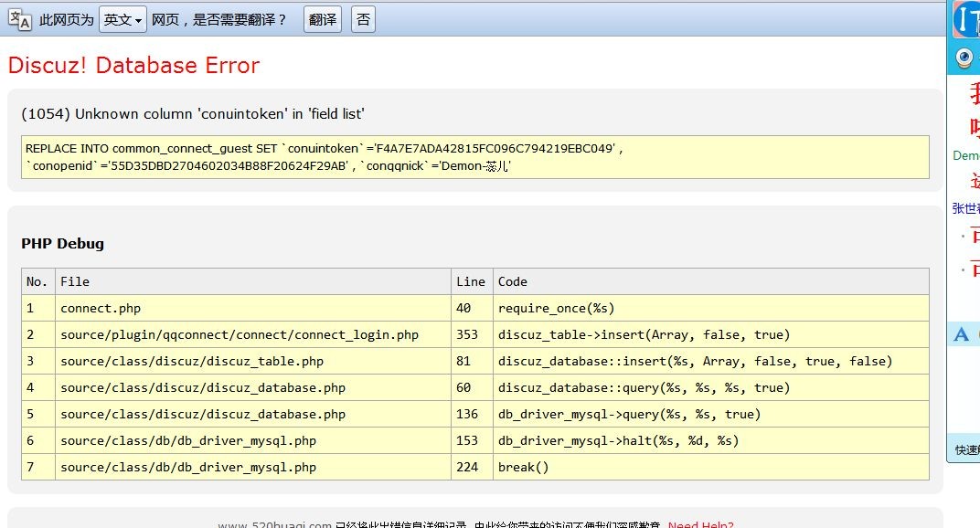The height and width of the screenshot is (528, 980).
Task: Click the File column header
Action: [x=75, y=281]
